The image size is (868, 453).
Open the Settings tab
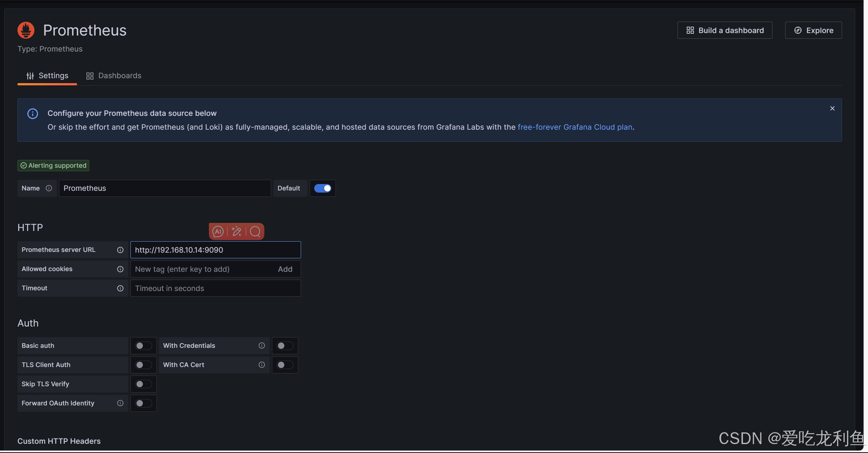coord(47,76)
